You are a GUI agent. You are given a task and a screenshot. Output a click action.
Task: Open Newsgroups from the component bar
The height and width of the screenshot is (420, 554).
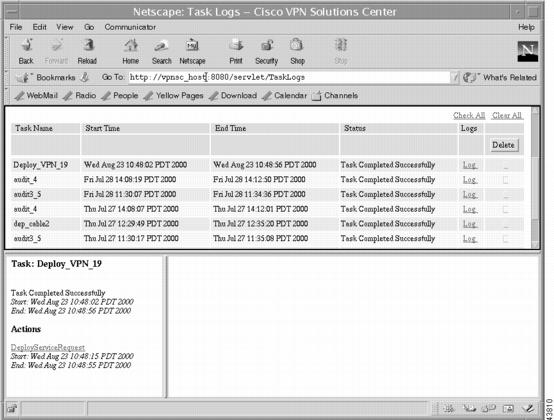[488, 409]
